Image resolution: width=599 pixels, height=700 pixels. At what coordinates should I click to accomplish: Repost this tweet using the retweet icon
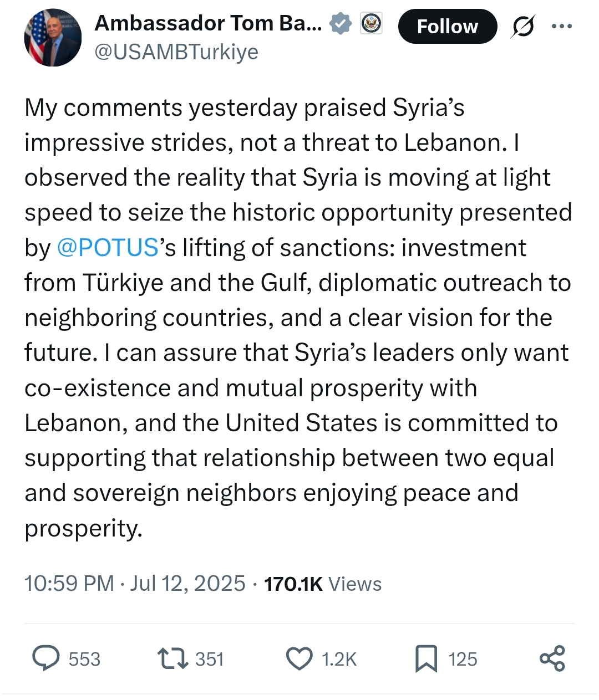(172, 658)
